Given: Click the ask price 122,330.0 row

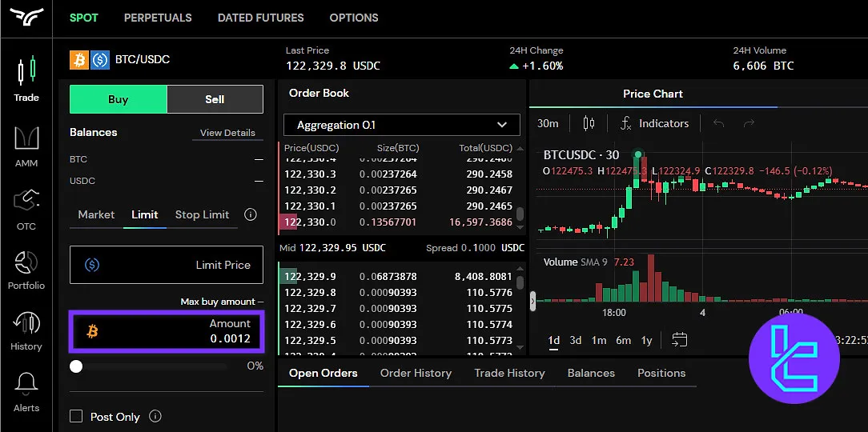Looking at the screenshot, I should pyautogui.click(x=398, y=222).
